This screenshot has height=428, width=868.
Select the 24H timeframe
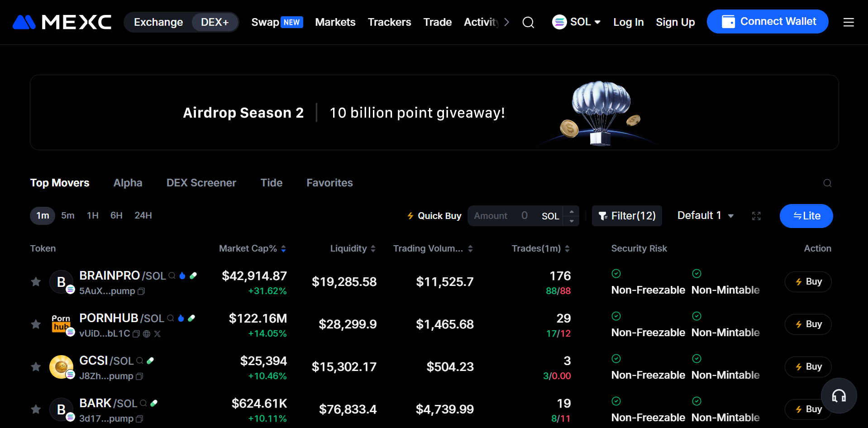[x=143, y=216]
